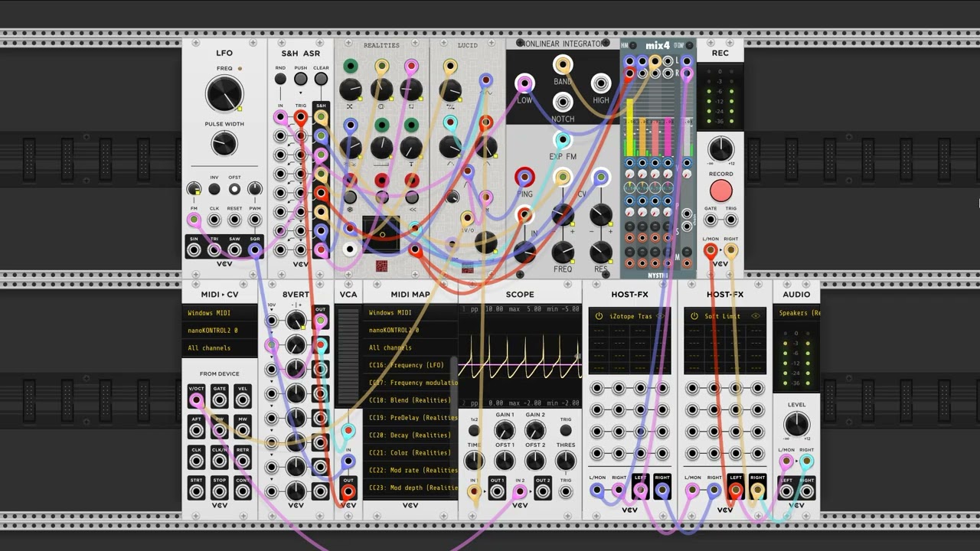Click the GATE jack on REC module
This screenshot has width=980, height=551.
(710, 220)
